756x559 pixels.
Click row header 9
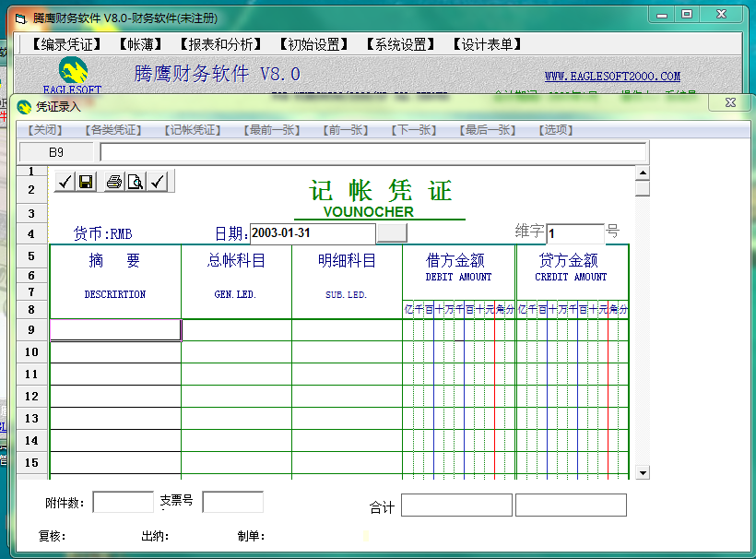(x=32, y=330)
